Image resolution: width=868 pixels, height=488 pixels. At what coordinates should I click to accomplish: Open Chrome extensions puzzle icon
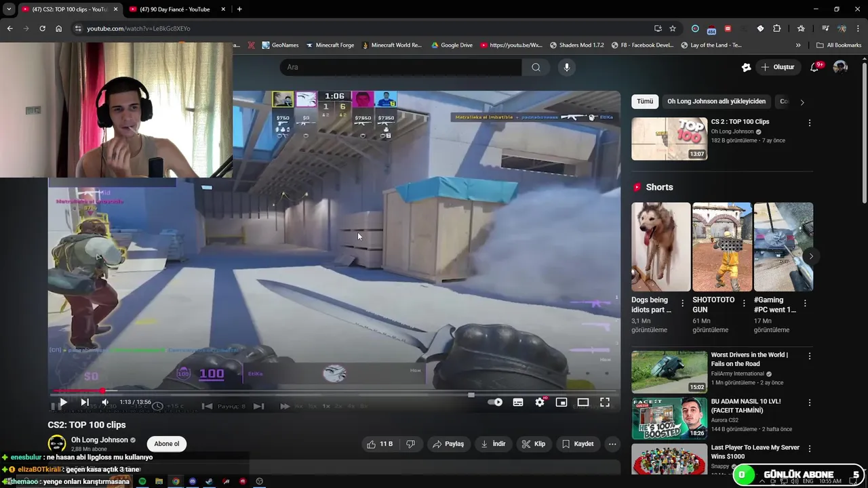(x=777, y=28)
